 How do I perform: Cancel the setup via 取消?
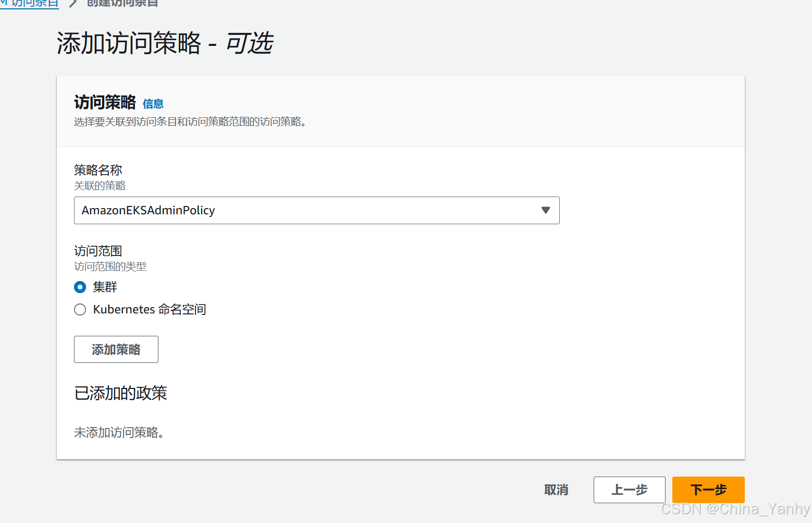tap(556, 490)
